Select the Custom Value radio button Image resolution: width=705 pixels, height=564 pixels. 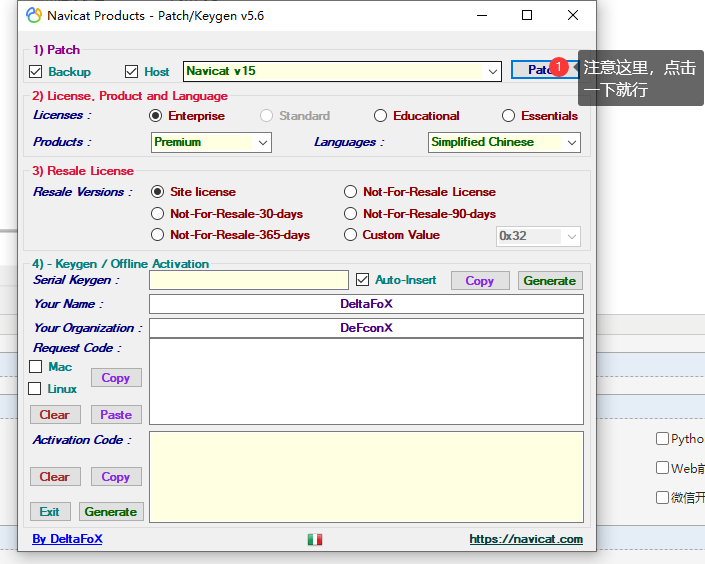click(x=350, y=235)
